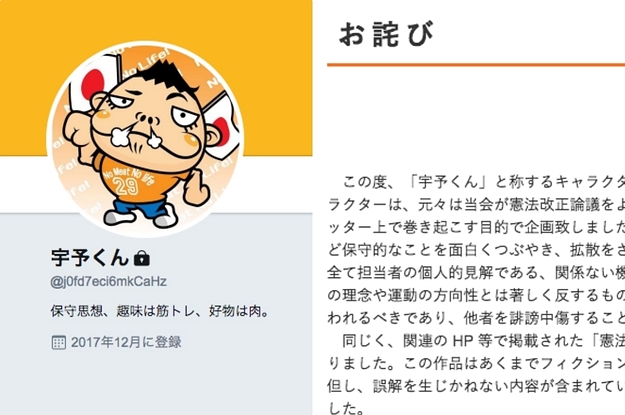Click the orange divider line under the heading
625x415 pixels.
pos(476,64)
